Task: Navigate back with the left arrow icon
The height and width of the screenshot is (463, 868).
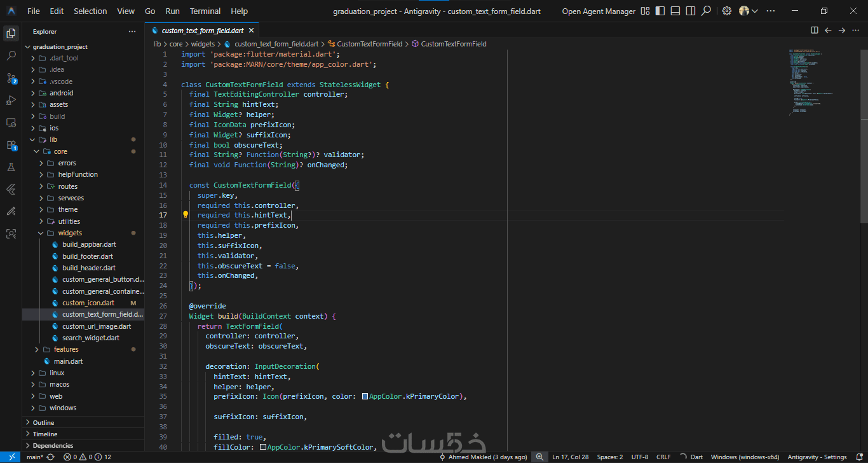Action: 828,30
